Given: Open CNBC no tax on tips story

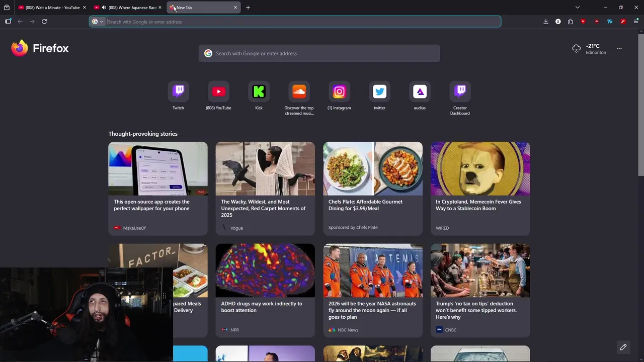Looking at the screenshot, I should pyautogui.click(x=480, y=291).
